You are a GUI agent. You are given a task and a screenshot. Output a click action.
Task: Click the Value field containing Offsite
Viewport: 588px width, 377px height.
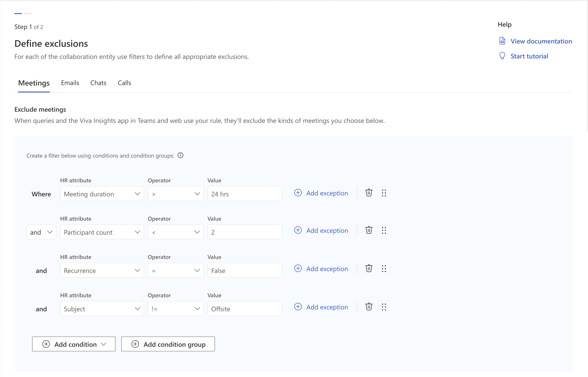[245, 309]
